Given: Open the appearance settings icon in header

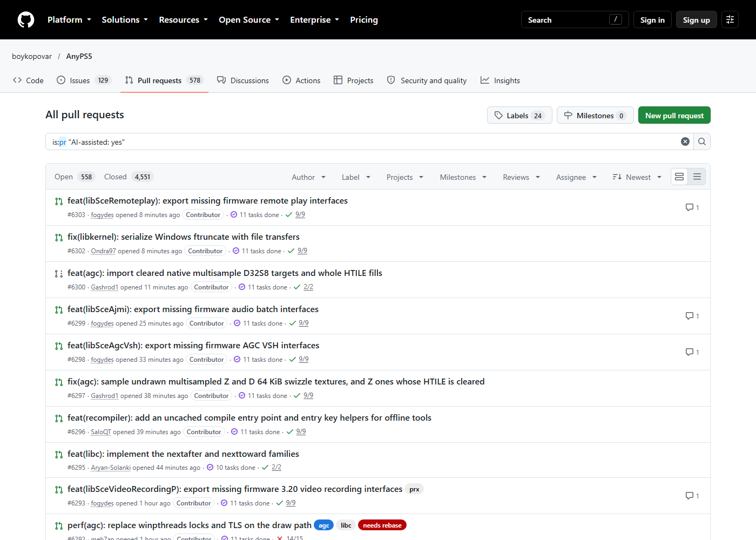Looking at the screenshot, I should tap(730, 20).
